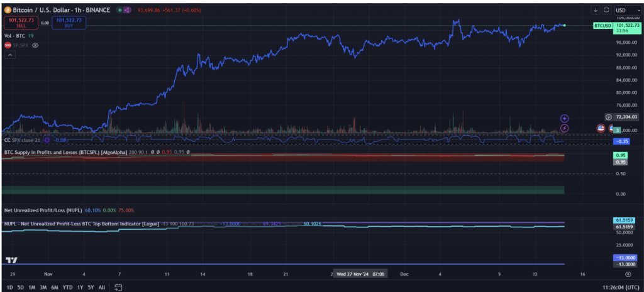Toggle visibility of the SP:SPX symbol
Image resolution: width=644 pixels, height=292 pixels.
click(35, 46)
